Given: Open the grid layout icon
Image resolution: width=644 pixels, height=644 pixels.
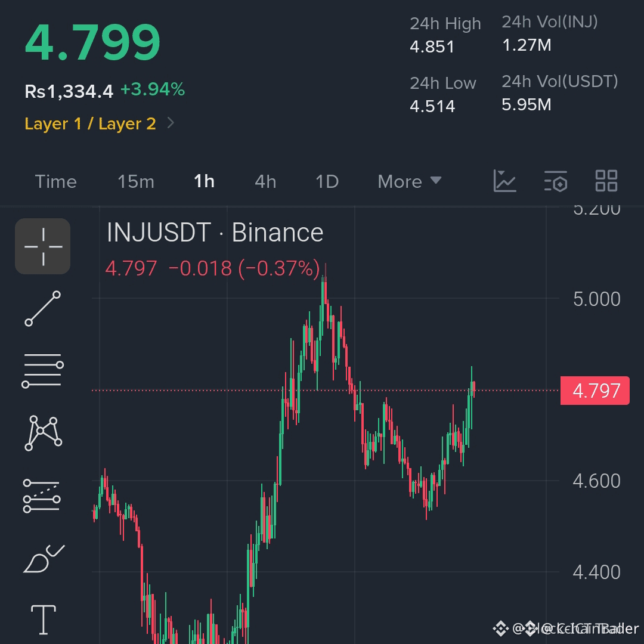Looking at the screenshot, I should (606, 181).
